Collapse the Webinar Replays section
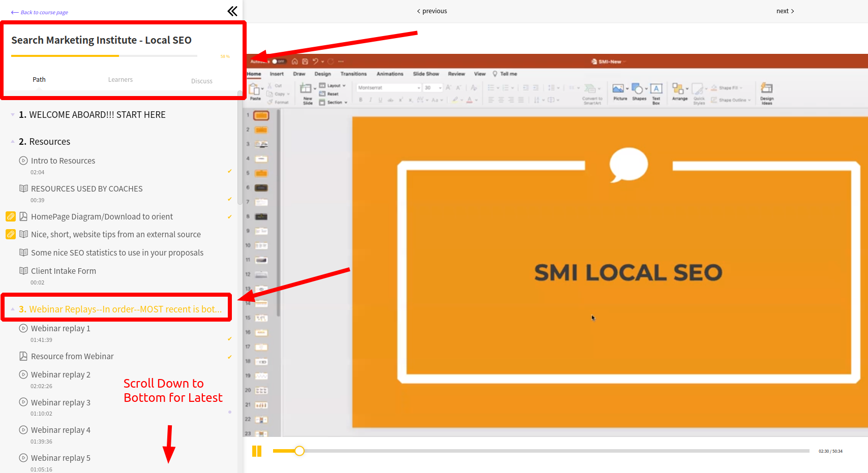868x473 pixels. (13, 309)
